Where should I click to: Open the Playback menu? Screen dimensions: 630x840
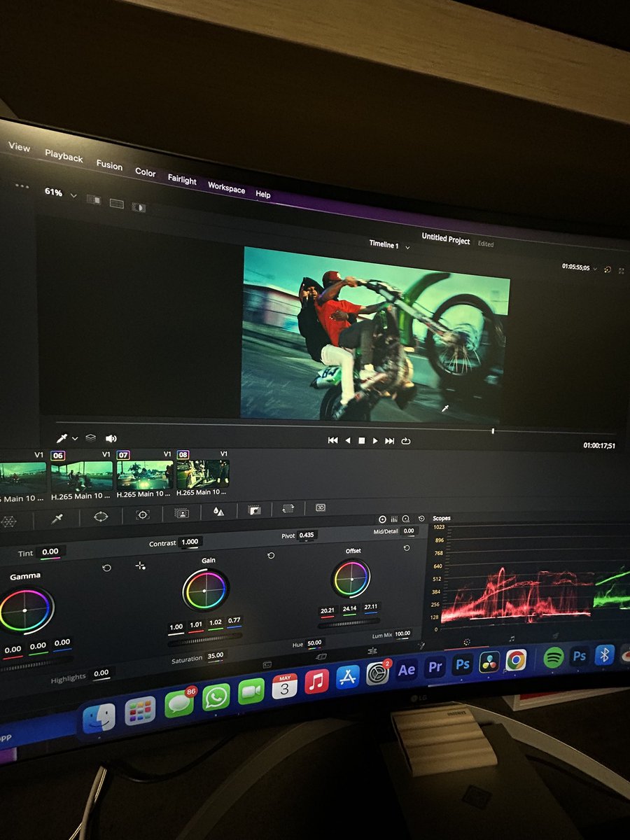click(64, 156)
